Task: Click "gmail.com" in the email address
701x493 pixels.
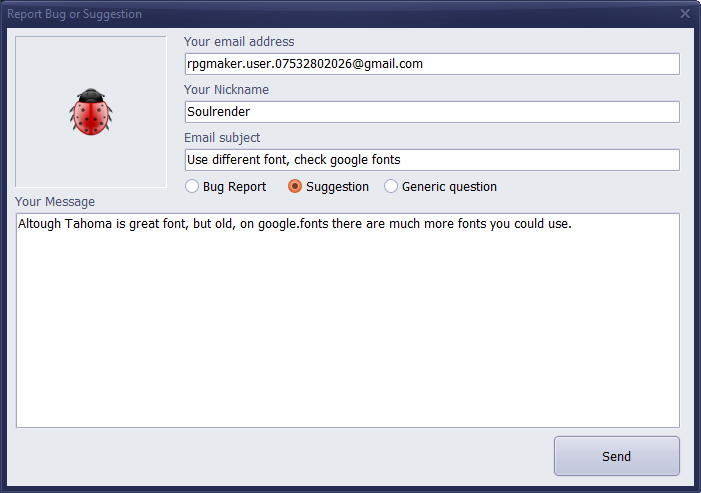Action: (x=392, y=64)
